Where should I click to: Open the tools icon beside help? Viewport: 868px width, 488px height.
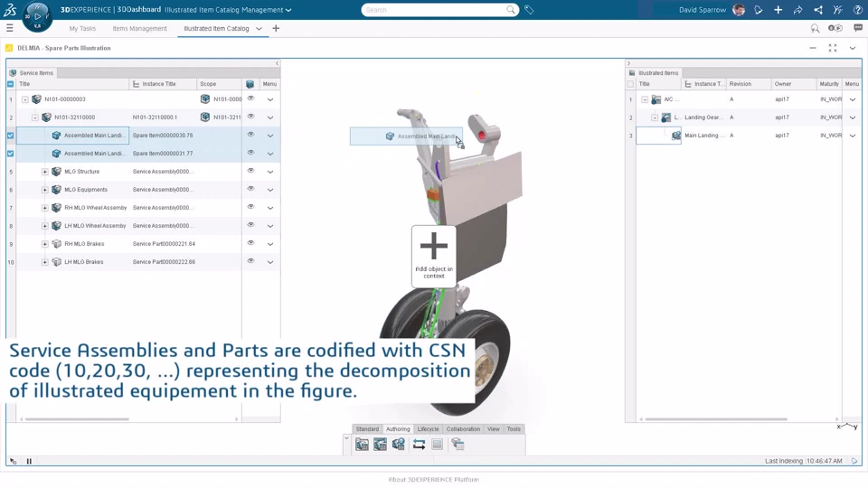837,9
